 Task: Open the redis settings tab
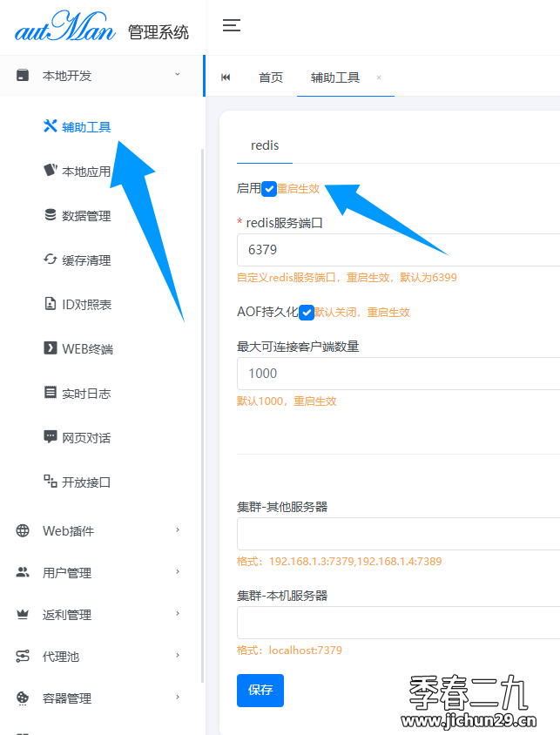265,145
